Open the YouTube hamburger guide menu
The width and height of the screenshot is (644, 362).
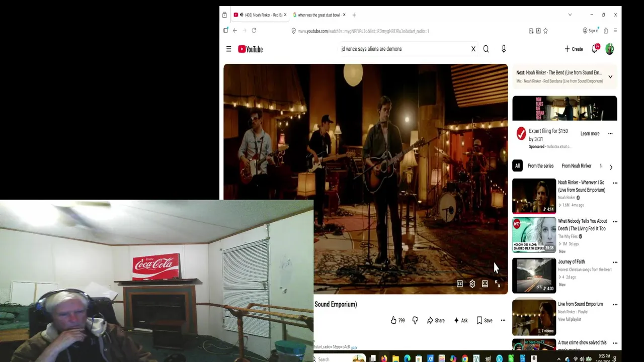point(228,49)
